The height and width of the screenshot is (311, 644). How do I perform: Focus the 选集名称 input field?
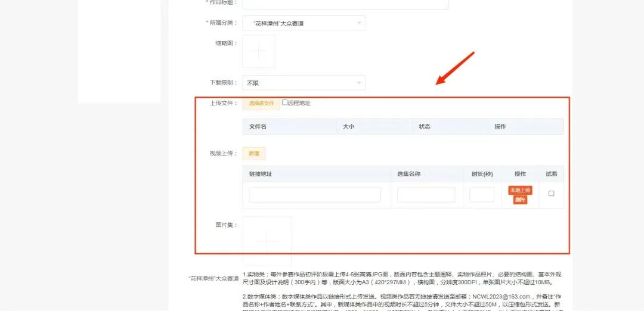(426, 195)
